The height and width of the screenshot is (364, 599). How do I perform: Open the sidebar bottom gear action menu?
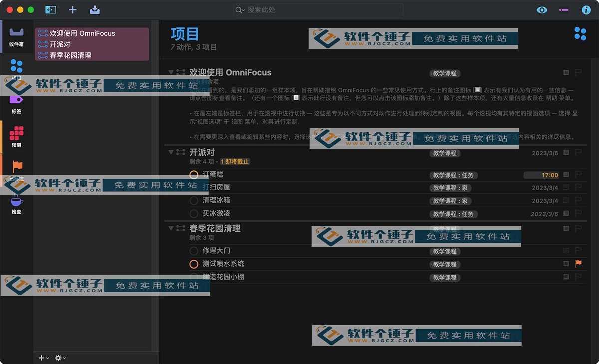coord(60,358)
